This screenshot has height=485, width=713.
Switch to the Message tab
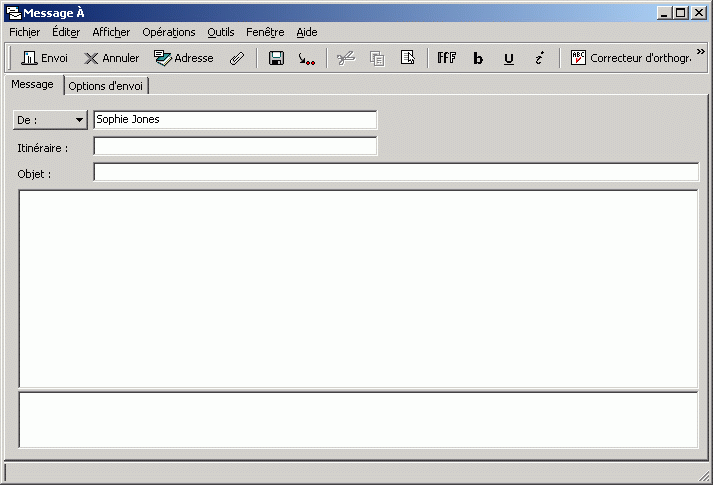[32, 85]
